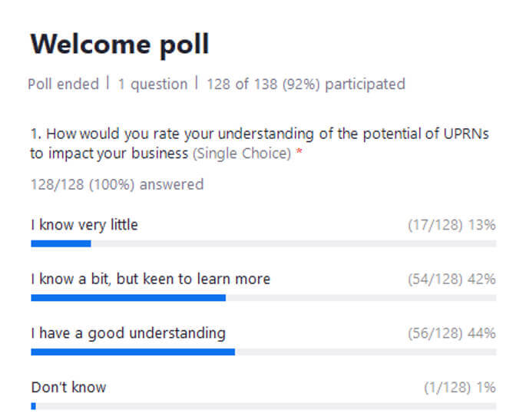This screenshot has height=420, width=516.
Task: Click the Welcome poll title
Action: pos(120,45)
